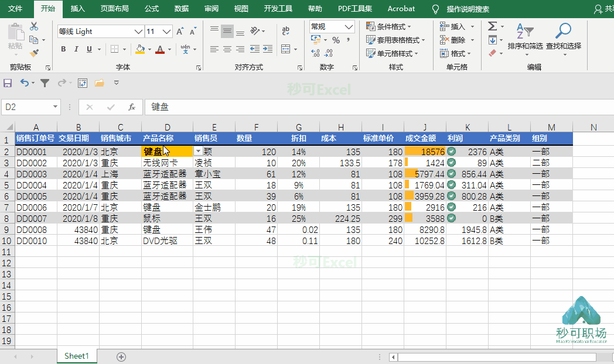Open the fill color dropdown arrow
The width and height of the screenshot is (614, 364).
pos(149,50)
